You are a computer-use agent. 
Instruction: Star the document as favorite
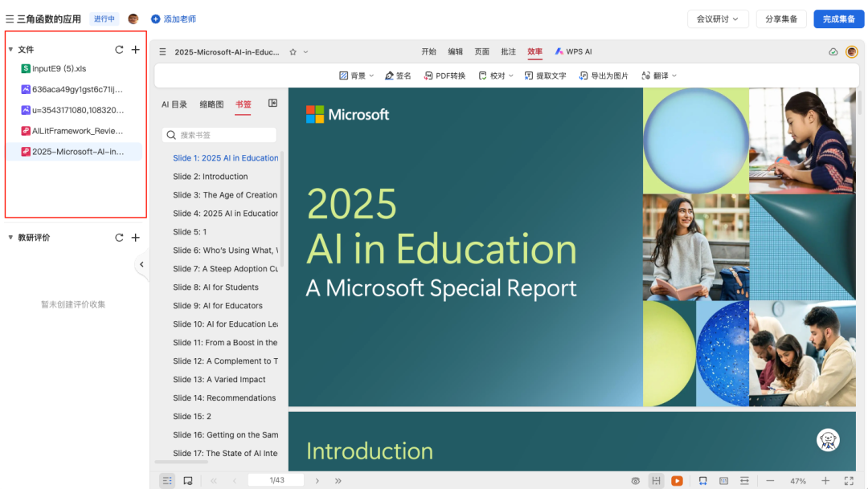(x=293, y=52)
